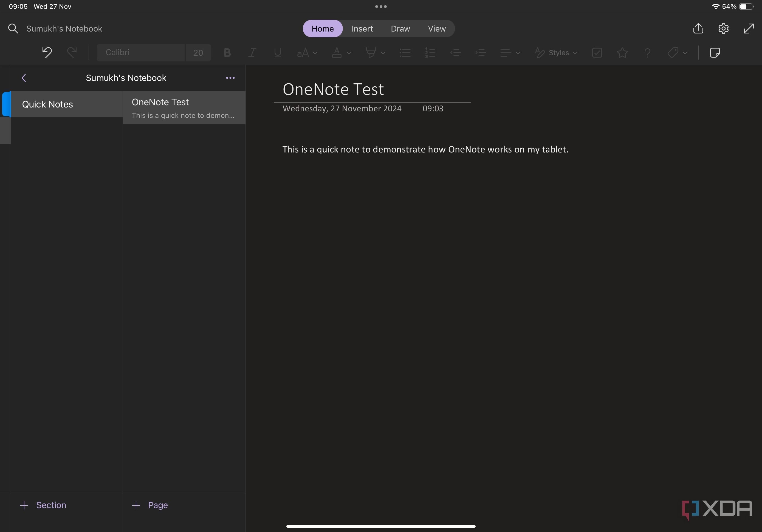
Task: Tap the Share icon
Action: pos(698,28)
